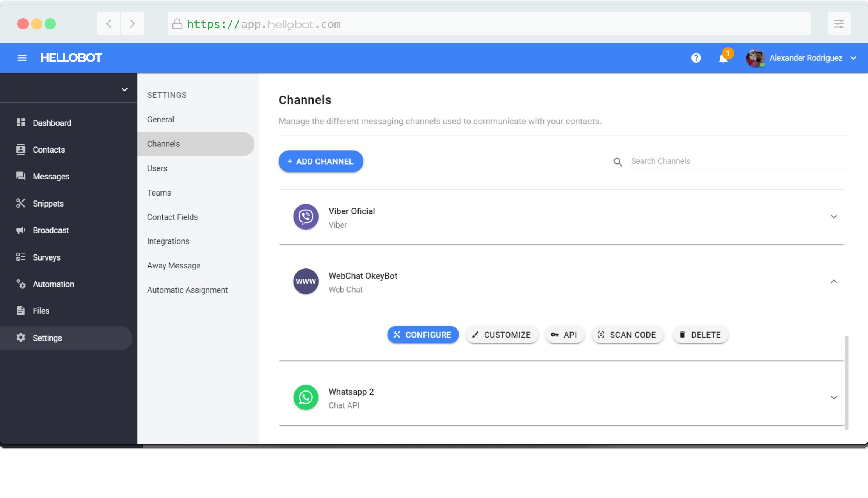Click the Broadcast megaphone icon
The image size is (868, 498).
coord(21,230)
